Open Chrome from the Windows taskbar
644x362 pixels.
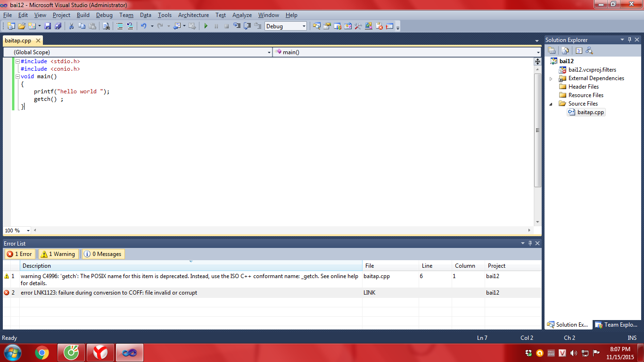point(42,353)
